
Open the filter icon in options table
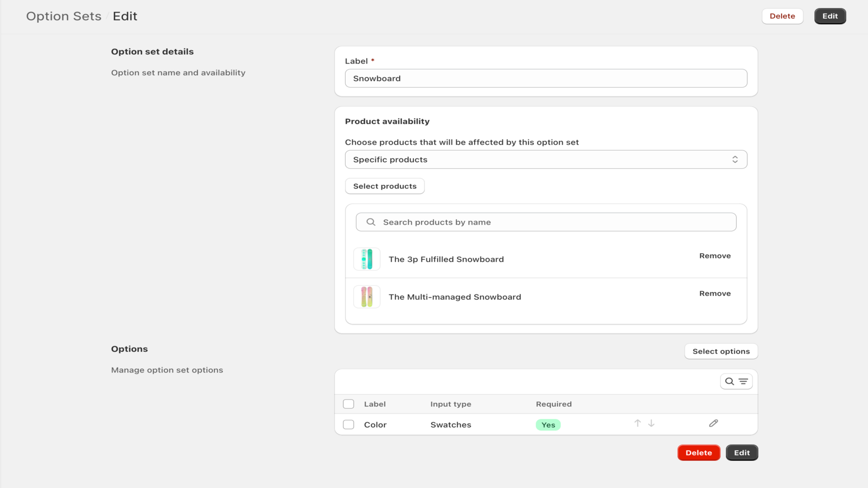742,381
